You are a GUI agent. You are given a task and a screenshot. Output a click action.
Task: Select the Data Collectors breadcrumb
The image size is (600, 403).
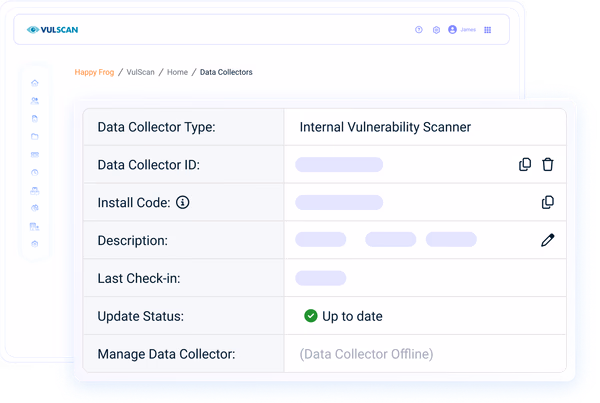click(226, 72)
